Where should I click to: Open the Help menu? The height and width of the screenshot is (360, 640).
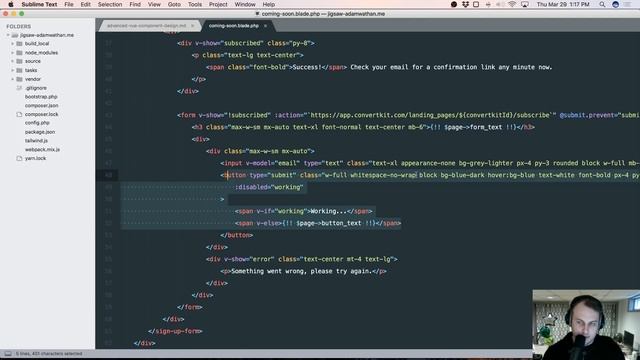(268, 4)
